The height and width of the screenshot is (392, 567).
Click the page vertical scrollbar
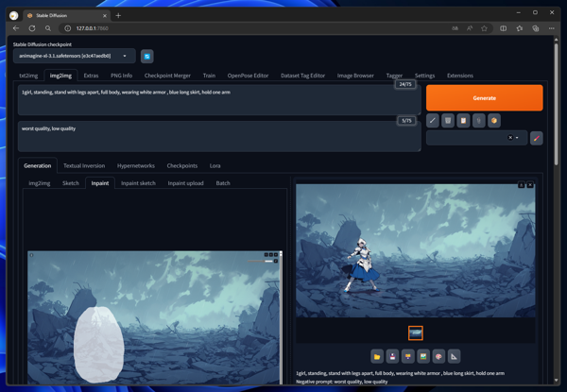point(557,105)
